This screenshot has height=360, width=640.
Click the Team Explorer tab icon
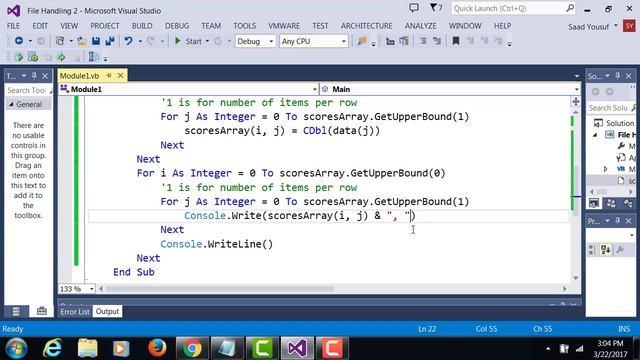click(x=611, y=203)
